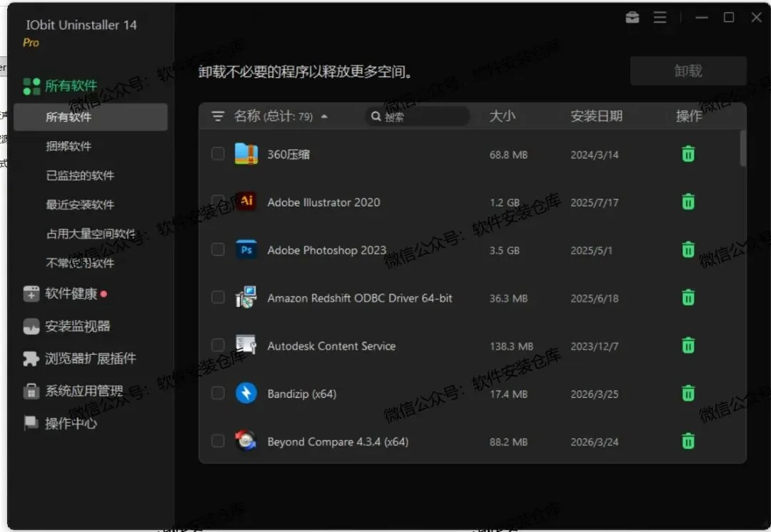Check the box for Adobe Illustrator 2020
The height and width of the screenshot is (532, 771).
pos(218,201)
